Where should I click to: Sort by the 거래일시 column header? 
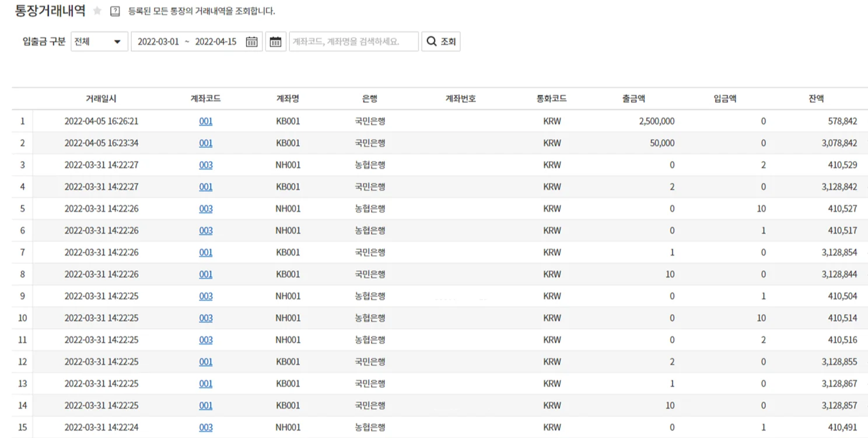click(x=101, y=99)
